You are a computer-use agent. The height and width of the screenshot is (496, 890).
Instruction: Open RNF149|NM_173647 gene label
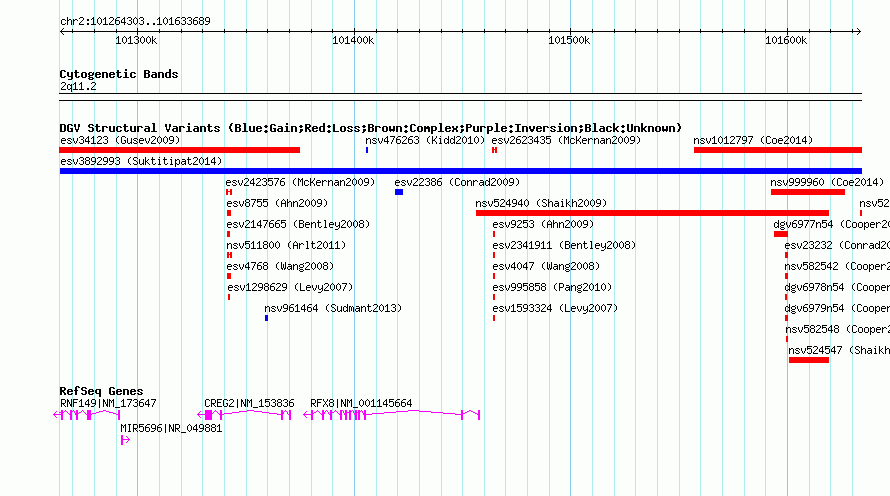(x=108, y=403)
